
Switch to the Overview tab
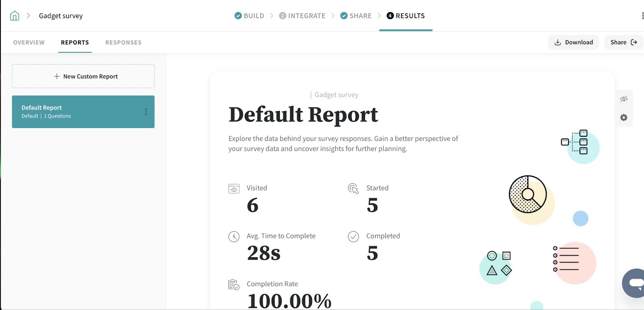tap(29, 42)
